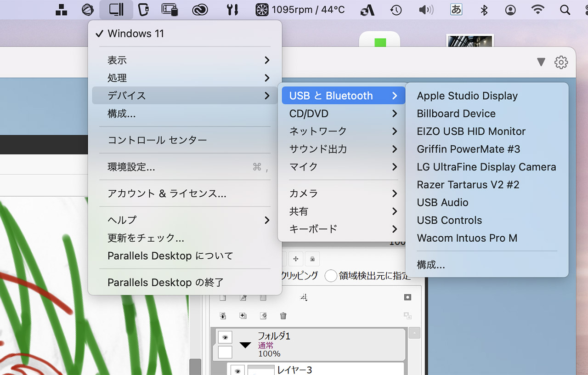The width and height of the screenshot is (588, 375).
Task: Toggle the lock all padlock icon
Action: click(x=312, y=259)
